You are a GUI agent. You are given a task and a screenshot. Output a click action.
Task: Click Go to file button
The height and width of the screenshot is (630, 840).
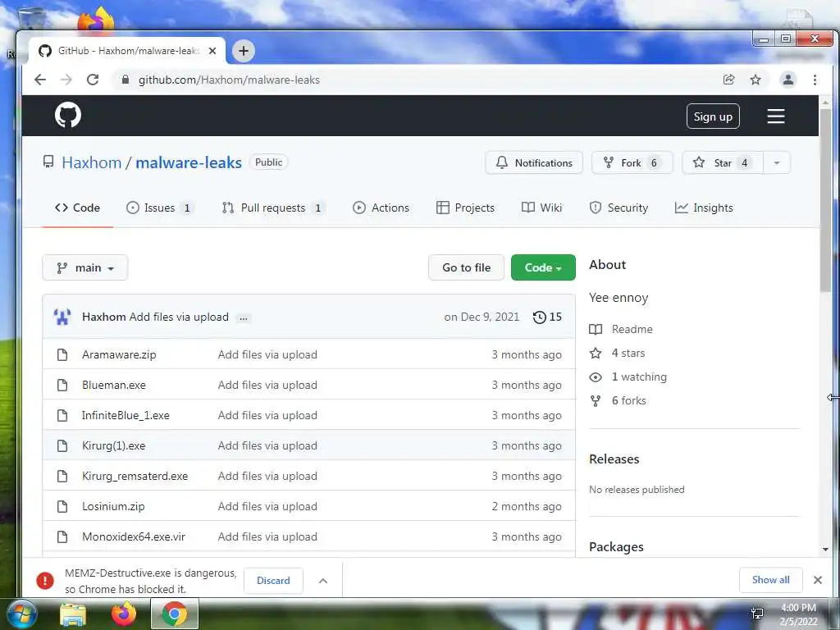click(x=466, y=267)
